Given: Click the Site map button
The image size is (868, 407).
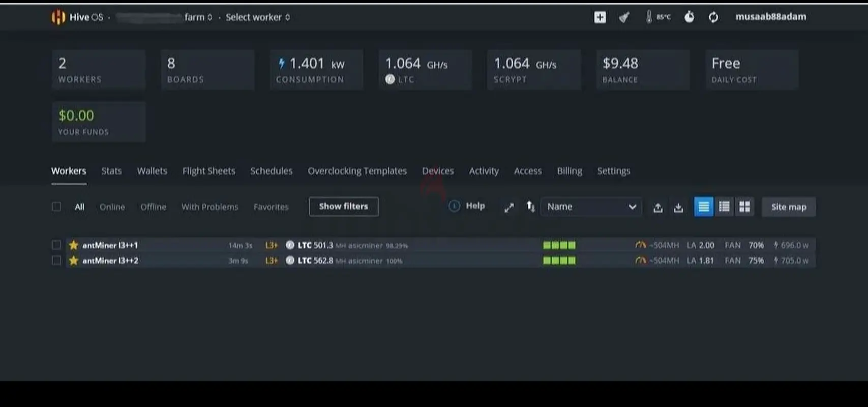Looking at the screenshot, I should coord(788,207).
